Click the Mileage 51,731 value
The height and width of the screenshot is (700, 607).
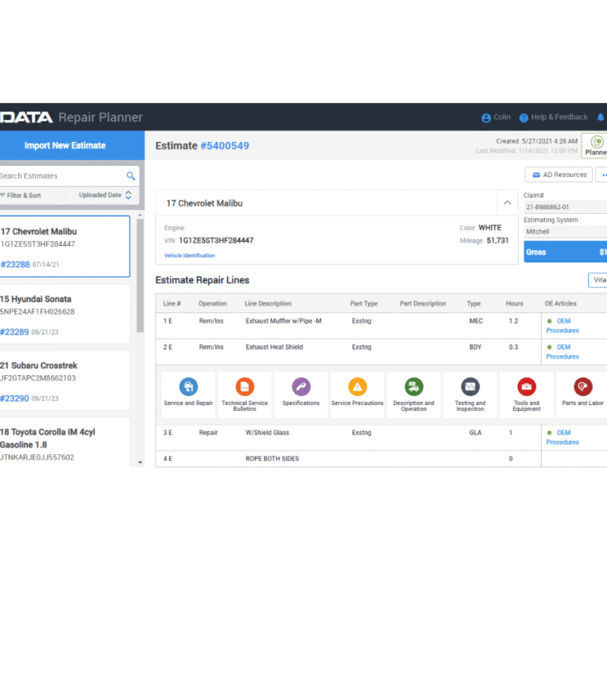click(x=498, y=240)
